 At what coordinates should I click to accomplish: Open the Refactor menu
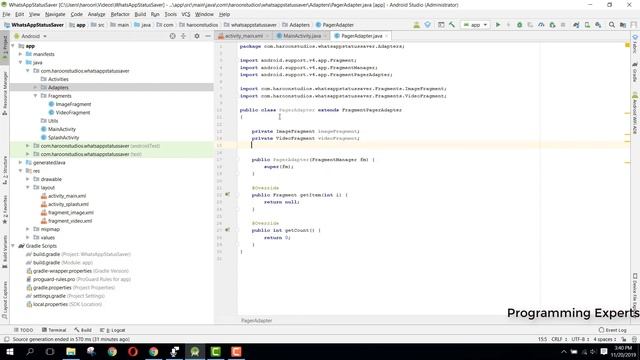[x=120, y=14]
